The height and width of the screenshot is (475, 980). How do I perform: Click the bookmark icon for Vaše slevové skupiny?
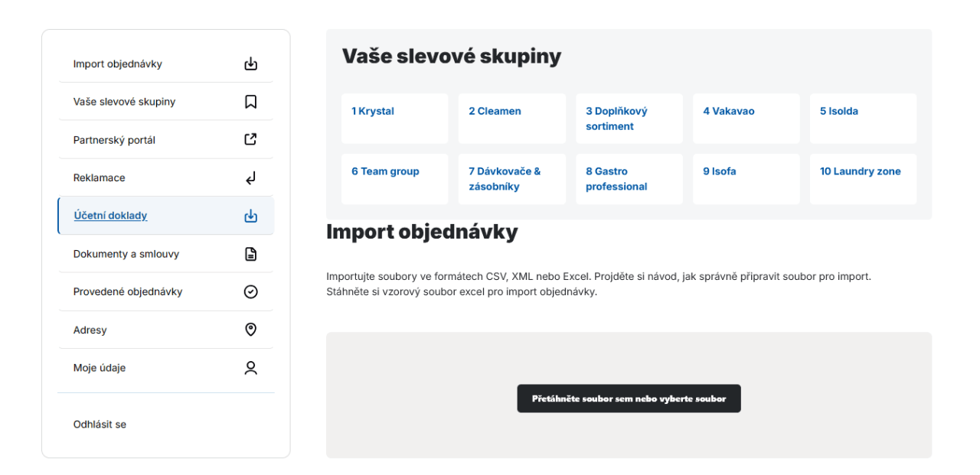[250, 102]
